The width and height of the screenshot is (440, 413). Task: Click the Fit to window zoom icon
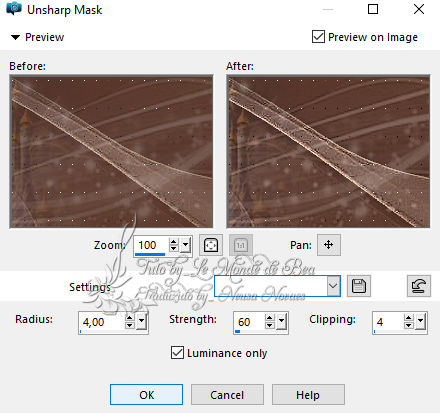pos(211,245)
